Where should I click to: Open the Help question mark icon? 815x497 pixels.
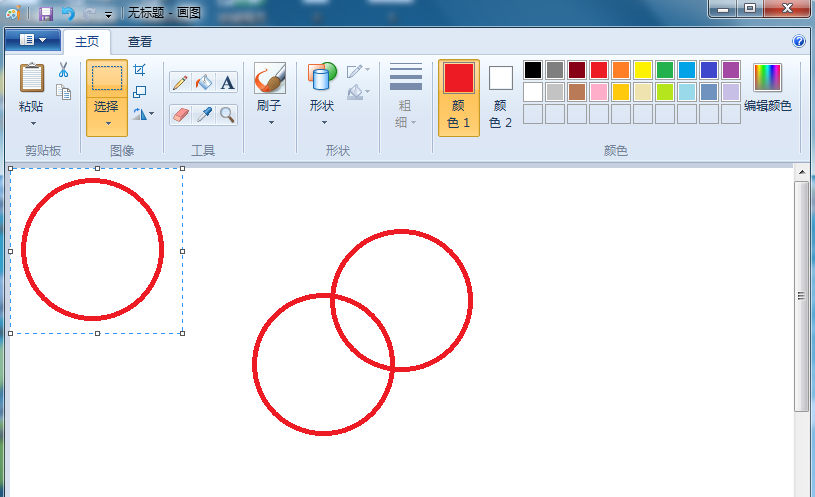[x=799, y=41]
